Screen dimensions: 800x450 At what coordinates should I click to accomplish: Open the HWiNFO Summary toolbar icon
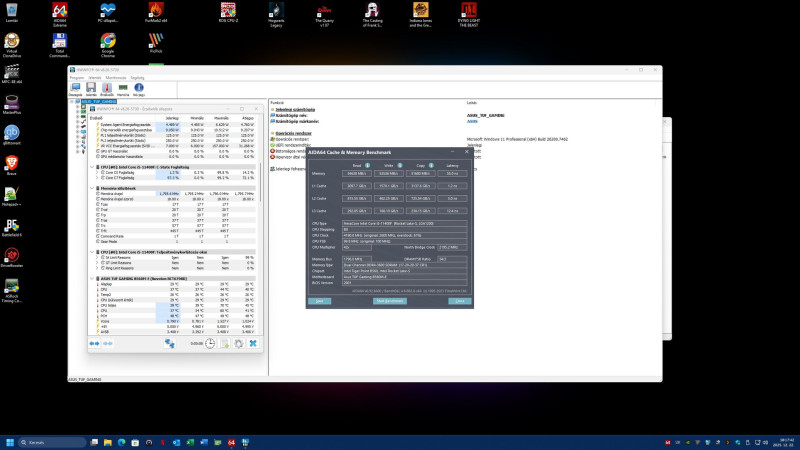(x=76, y=88)
